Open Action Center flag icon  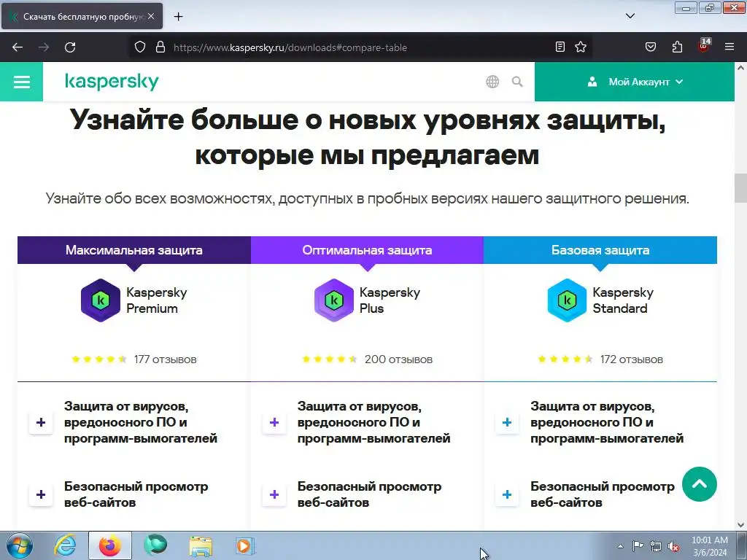638,546
